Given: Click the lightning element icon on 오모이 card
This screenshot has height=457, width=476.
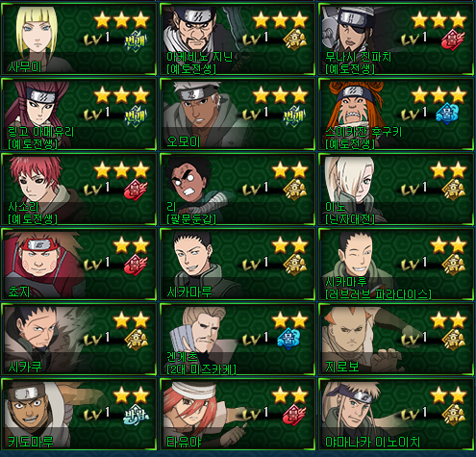Looking at the screenshot, I should pos(294,116).
